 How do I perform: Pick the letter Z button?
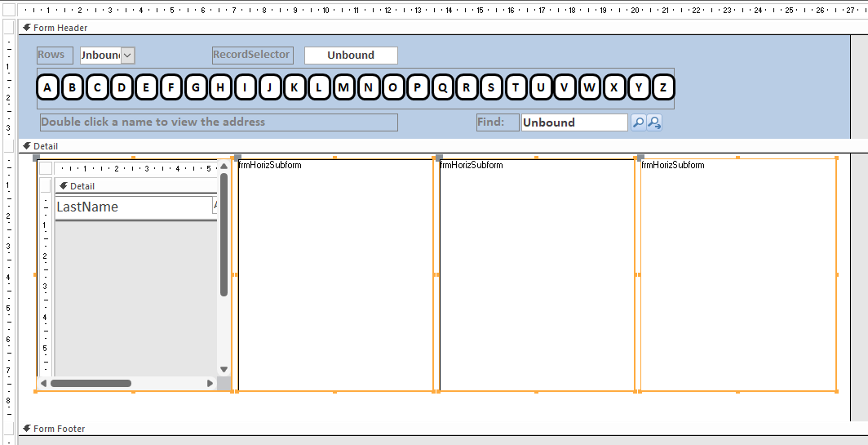[x=663, y=87]
